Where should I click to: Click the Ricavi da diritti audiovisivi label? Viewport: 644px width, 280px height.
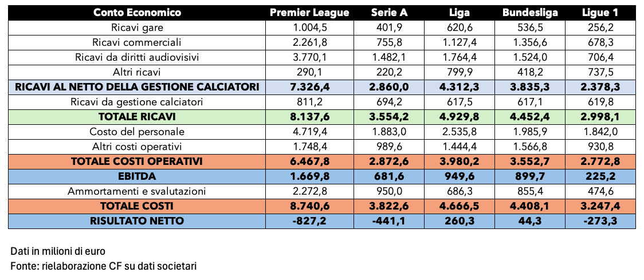point(137,57)
